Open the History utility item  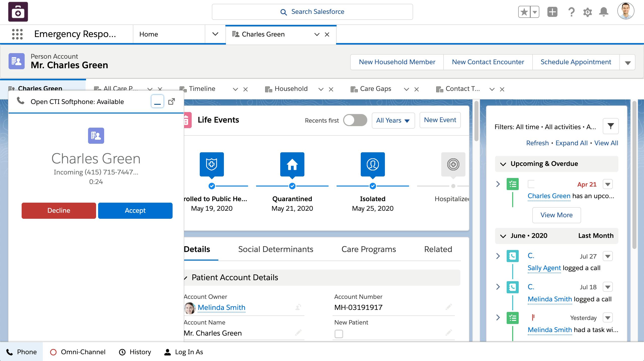click(135, 352)
